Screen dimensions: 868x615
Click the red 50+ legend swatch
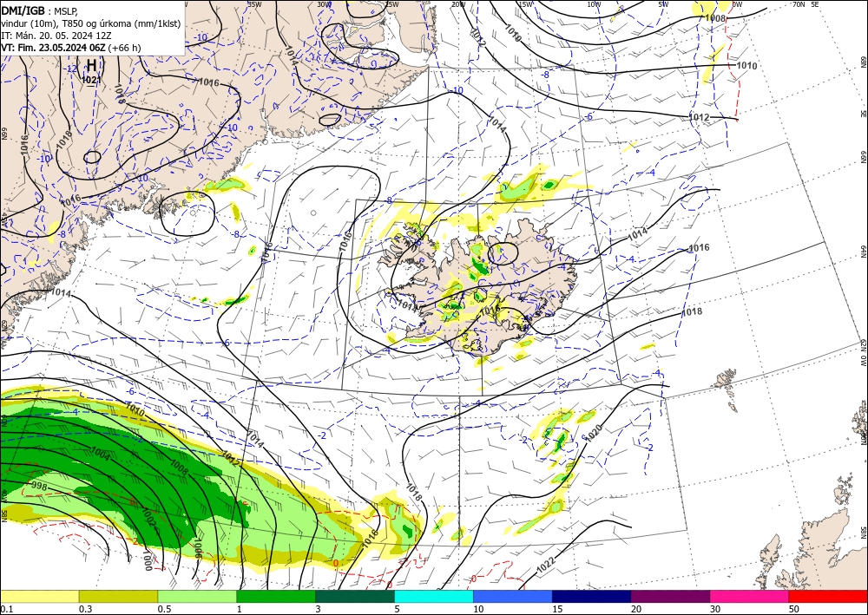[828, 596]
